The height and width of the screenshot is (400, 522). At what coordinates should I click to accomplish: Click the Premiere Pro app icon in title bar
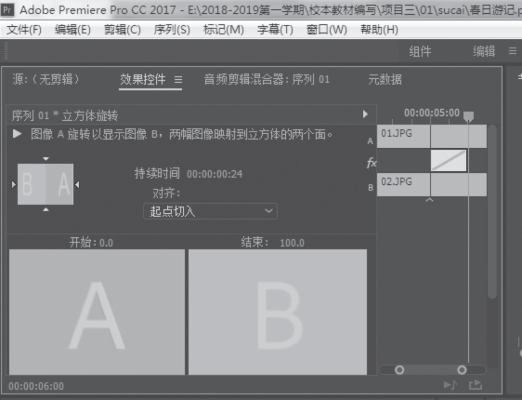pos(7,10)
